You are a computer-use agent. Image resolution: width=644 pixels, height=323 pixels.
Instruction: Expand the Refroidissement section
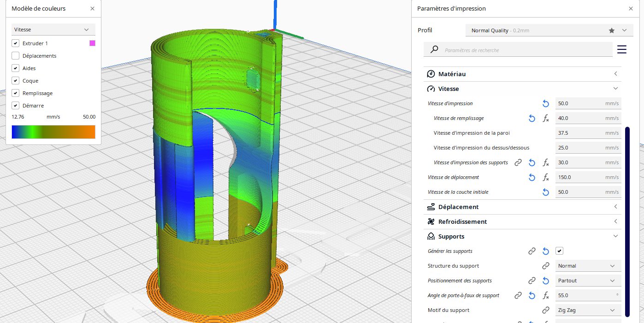pyautogui.click(x=522, y=221)
